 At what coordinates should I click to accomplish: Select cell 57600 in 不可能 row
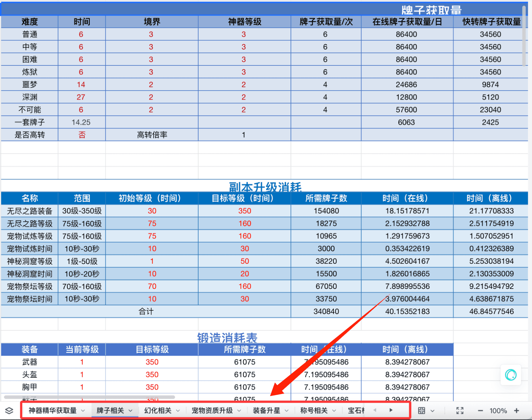click(x=407, y=110)
